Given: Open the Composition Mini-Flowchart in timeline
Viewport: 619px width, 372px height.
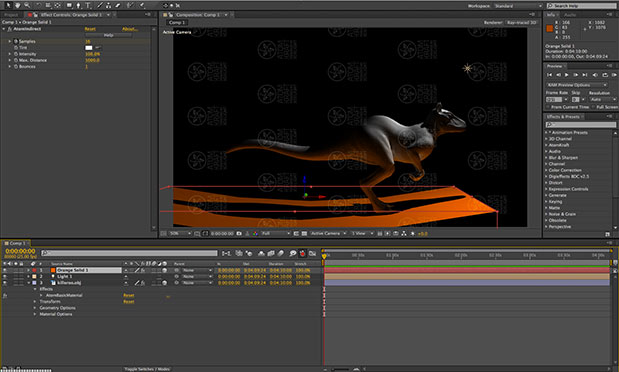Looking at the screenshot, I should click(x=227, y=253).
